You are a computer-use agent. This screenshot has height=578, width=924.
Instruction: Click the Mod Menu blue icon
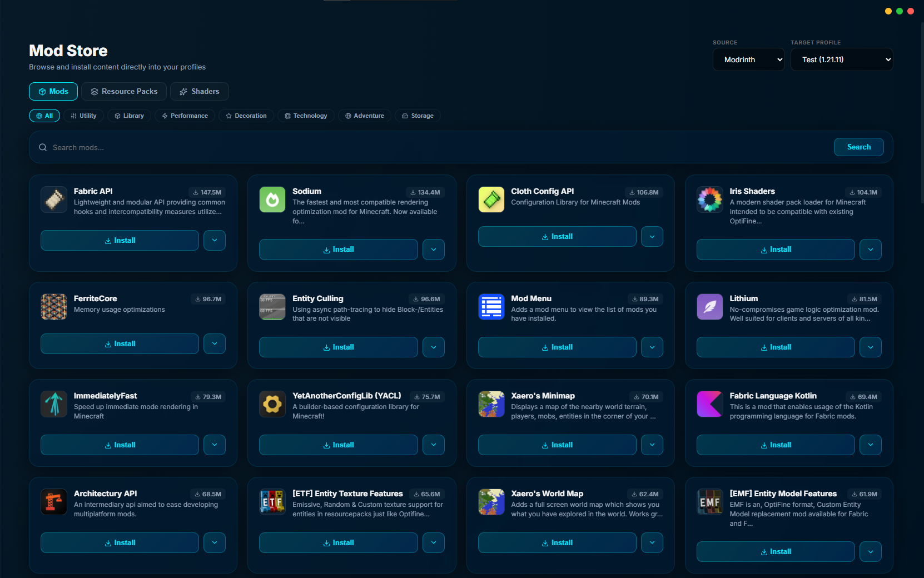click(491, 306)
